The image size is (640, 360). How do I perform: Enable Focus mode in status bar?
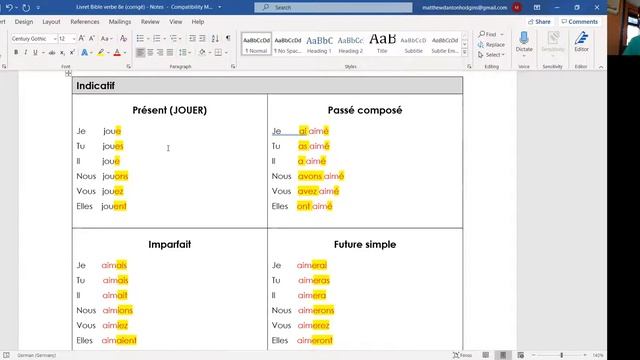[x=462, y=355]
